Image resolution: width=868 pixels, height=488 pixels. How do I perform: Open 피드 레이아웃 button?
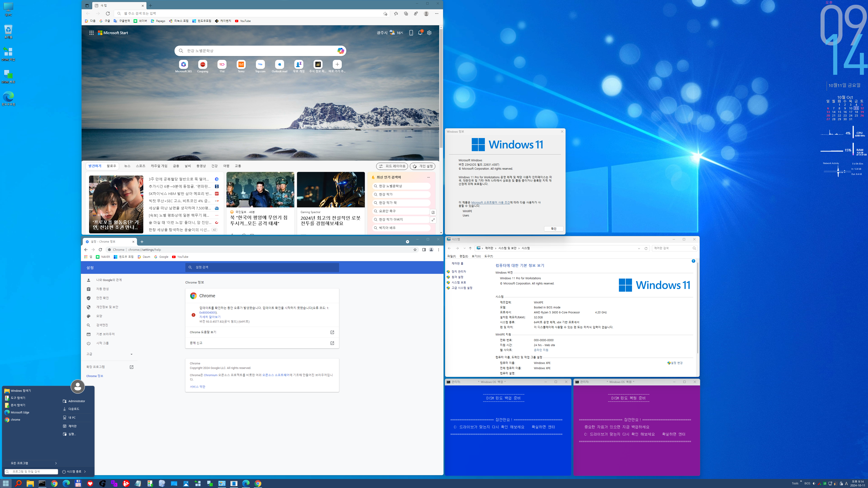click(392, 166)
